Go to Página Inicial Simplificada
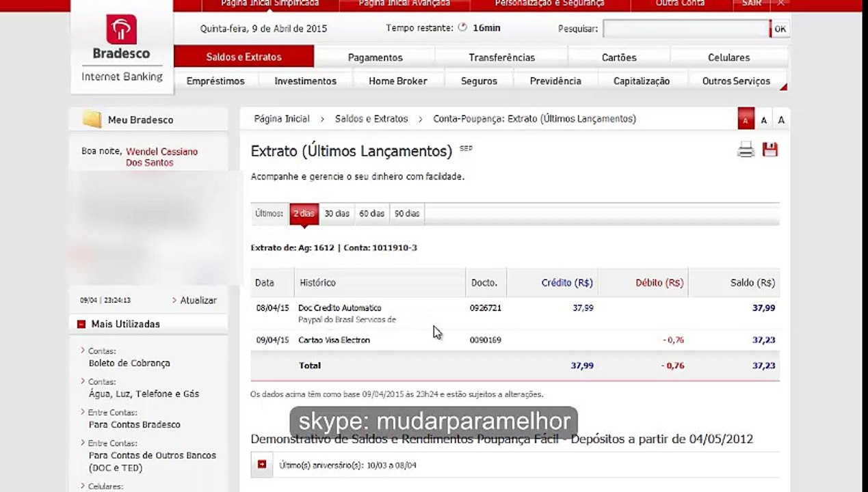 [270, 3]
